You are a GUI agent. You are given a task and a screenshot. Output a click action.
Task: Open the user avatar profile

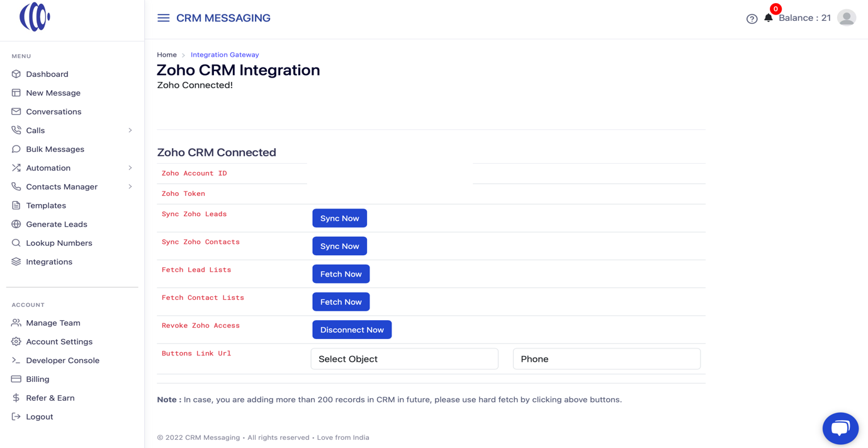point(847,18)
